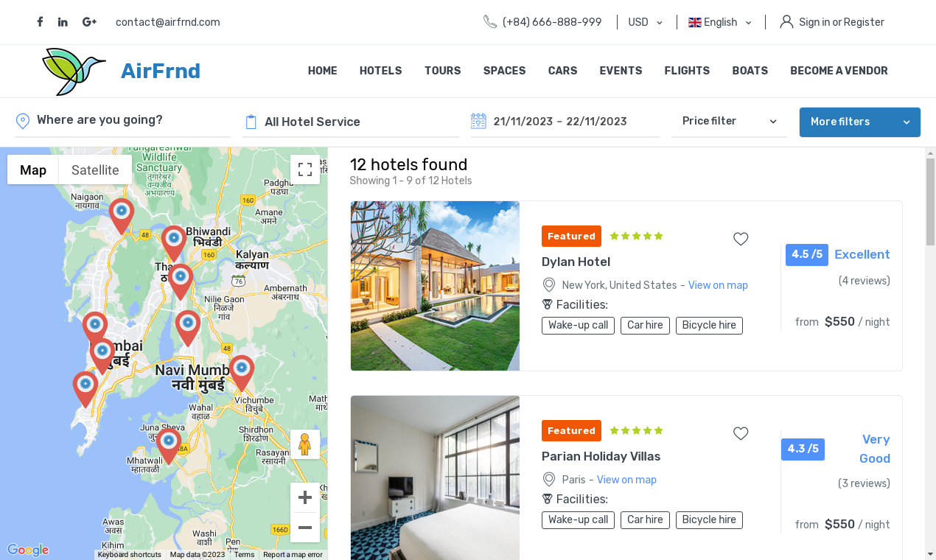Select the map marker near Mhatwali
Screen dimensions: 936x560
pos(169,447)
